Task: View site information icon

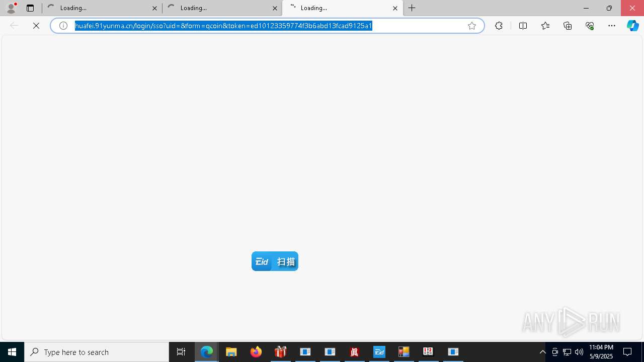Action: (x=63, y=26)
